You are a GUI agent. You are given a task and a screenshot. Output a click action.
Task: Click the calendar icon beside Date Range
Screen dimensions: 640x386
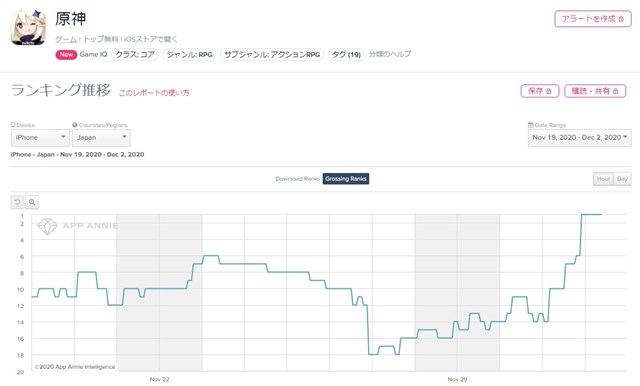(x=531, y=125)
